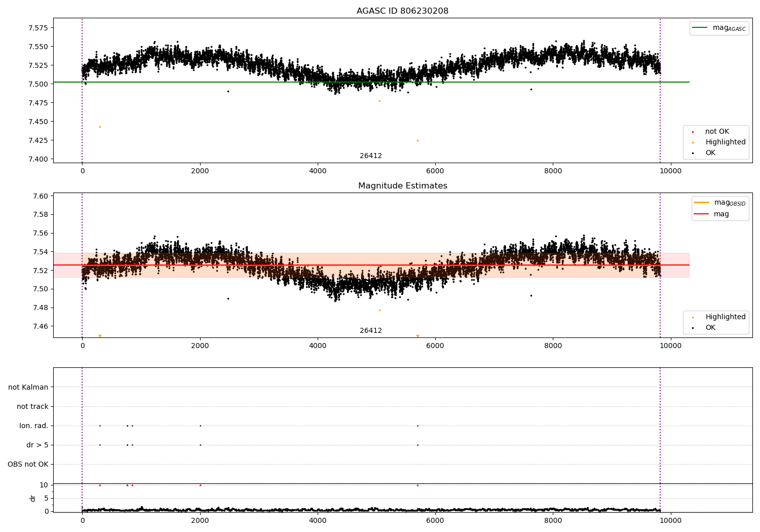This screenshot has width=760, height=532.
Task: Click the 7.475 y-axis tick label
Action: tap(38, 103)
